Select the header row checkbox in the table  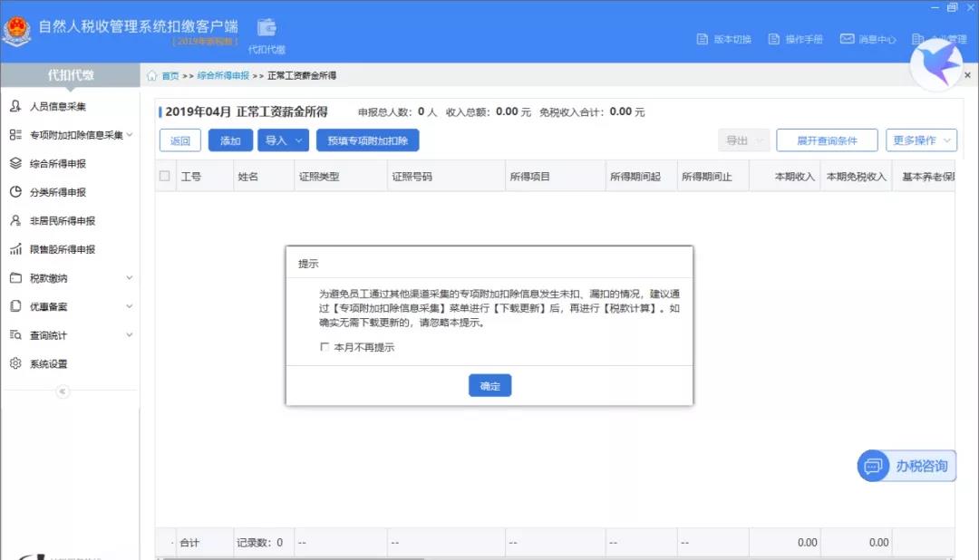point(164,177)
